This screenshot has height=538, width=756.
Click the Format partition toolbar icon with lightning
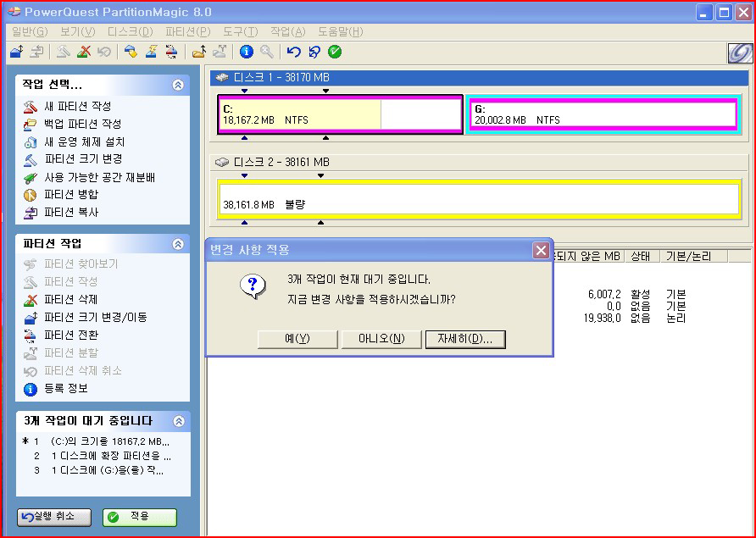(151, 52)
